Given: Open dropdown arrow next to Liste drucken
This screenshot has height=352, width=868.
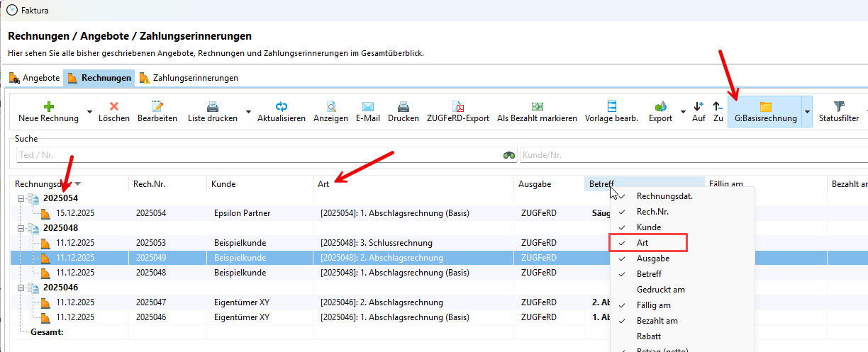Looking at the screenshot, I should pos(248,112).
